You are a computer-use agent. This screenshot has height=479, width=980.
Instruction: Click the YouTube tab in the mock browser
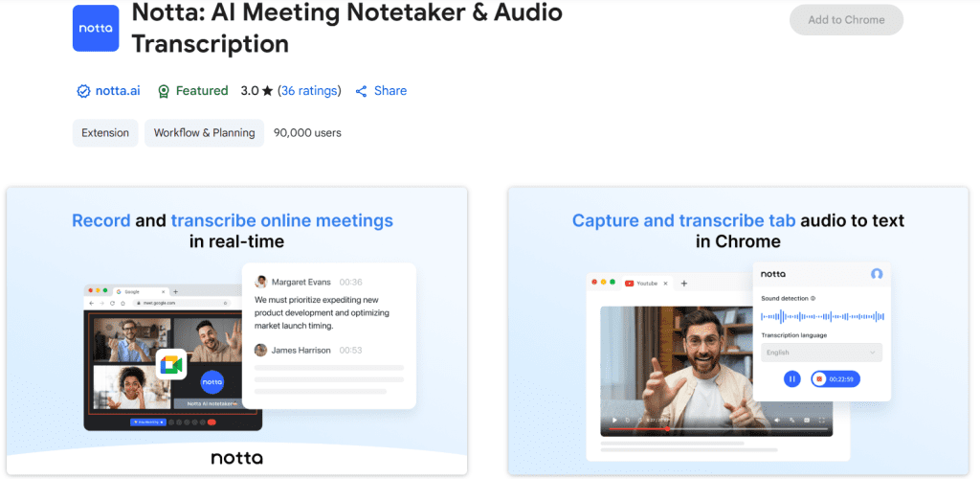tap(647, 284)
